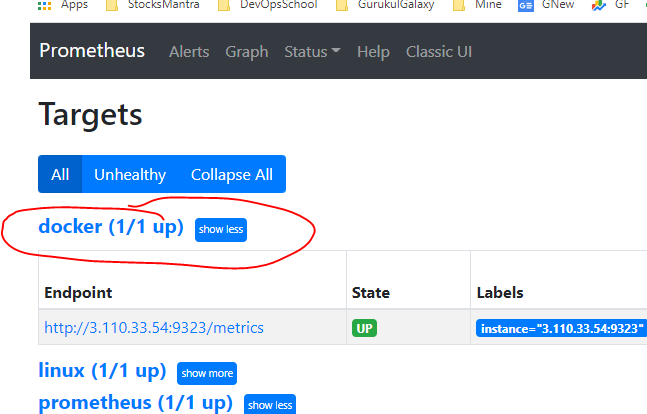Open the Mine bookmark folder
This screenshot has width=647, height=414.
(x=477, y=5)
